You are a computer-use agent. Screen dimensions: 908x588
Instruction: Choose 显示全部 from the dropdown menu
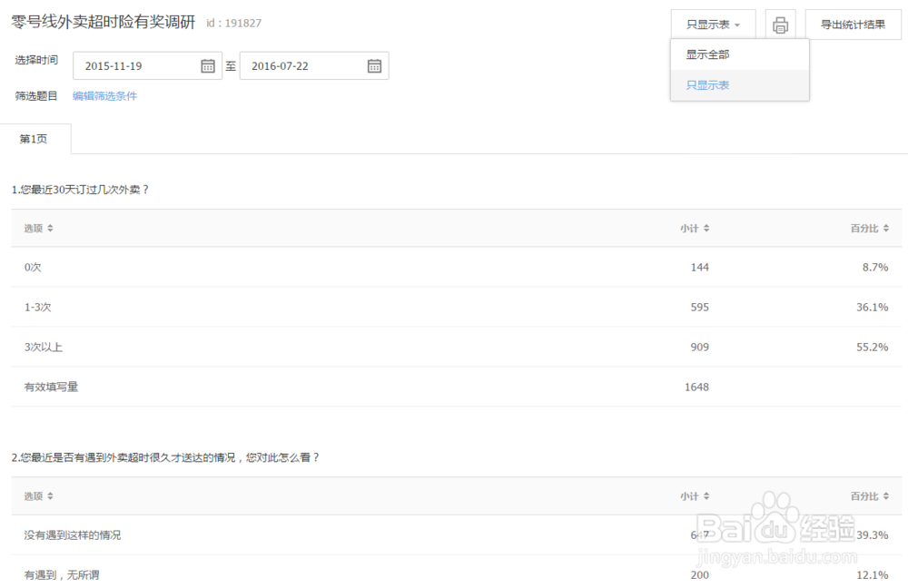coord(739,55)
